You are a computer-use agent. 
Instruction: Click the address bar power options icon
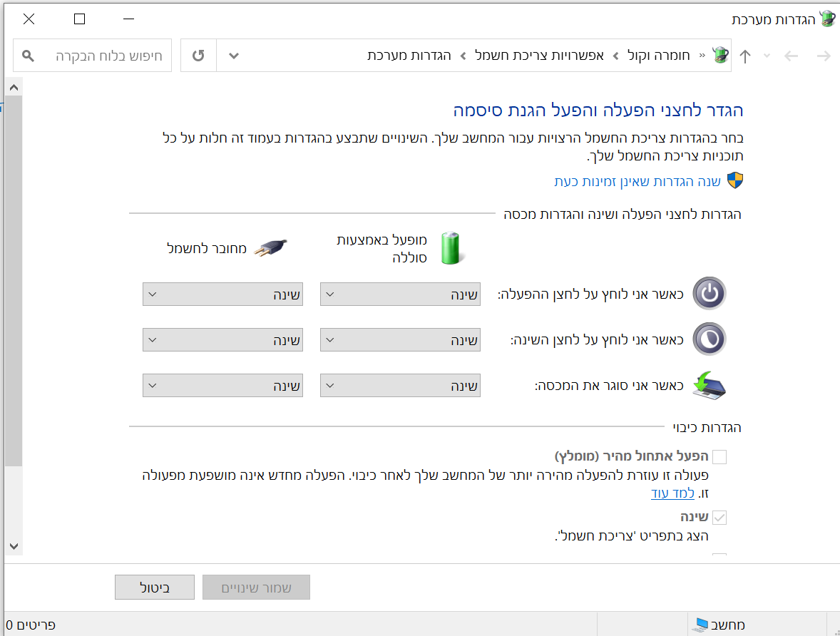point(720,55)
